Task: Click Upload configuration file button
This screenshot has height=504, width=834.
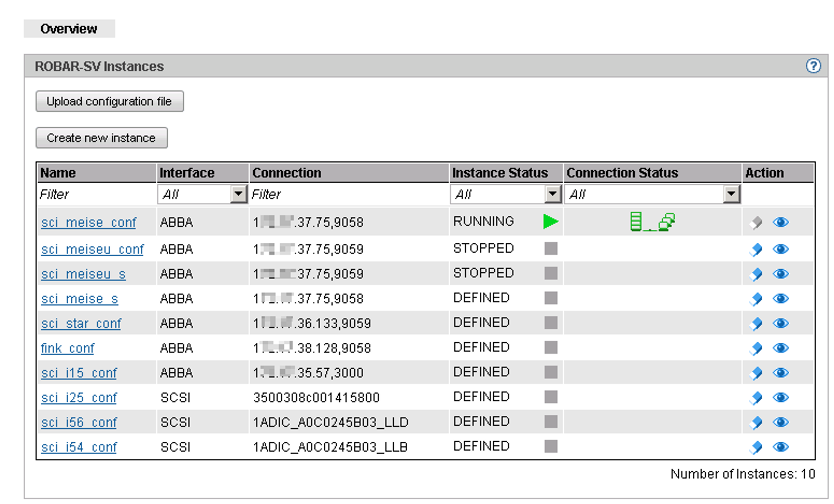Action: click(109, 102)
